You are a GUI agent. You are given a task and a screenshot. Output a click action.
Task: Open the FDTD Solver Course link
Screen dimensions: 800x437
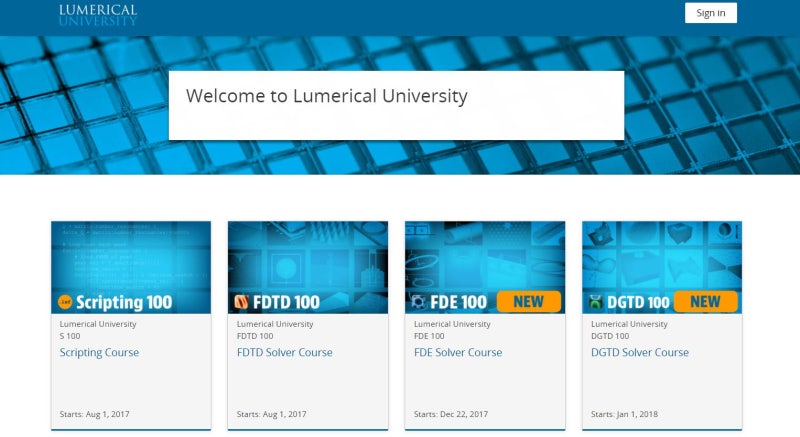pos(285,352)
